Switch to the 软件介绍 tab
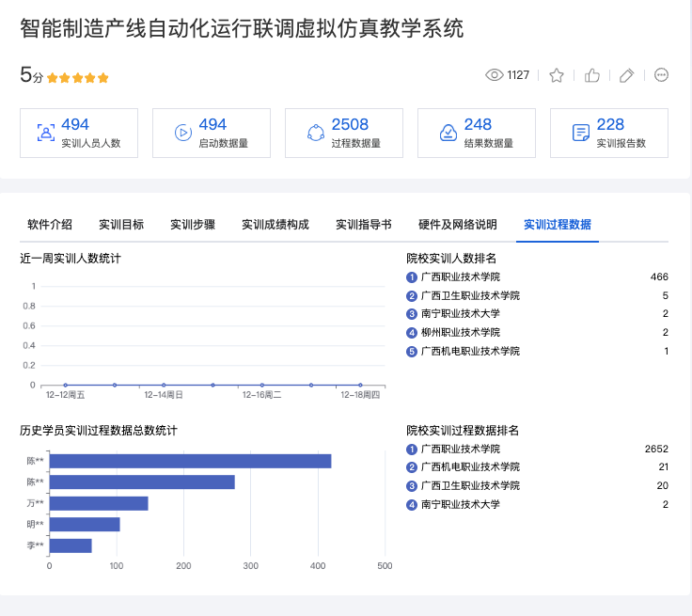Viewport: 692px width, 616px height. 50,225
